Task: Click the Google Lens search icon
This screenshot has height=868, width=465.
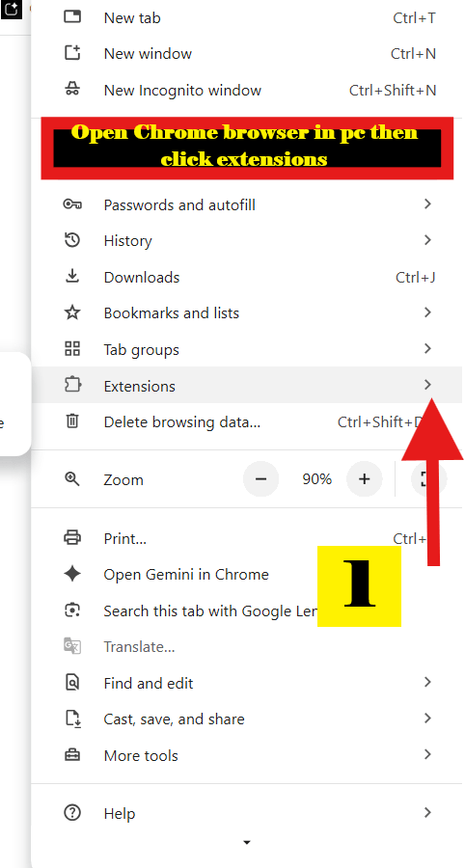Action: [72, 610]
